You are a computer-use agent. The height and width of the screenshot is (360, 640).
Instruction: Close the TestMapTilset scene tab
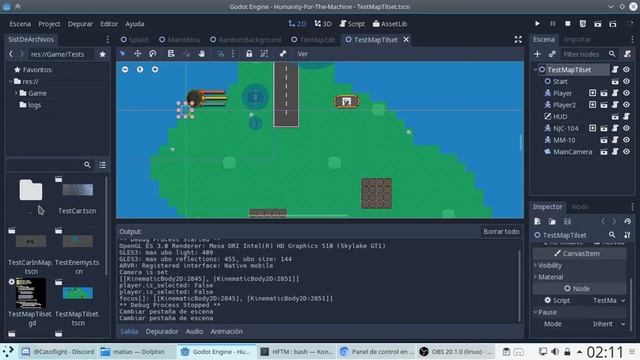point(406,39)
